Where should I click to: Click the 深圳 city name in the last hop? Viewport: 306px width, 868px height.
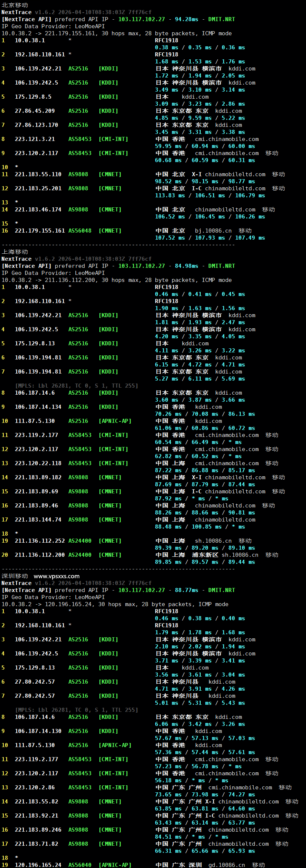[195, 865]
